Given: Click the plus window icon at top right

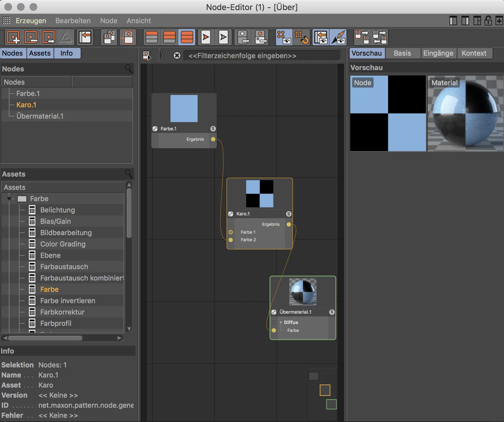Looking at the screenshot, I should 499,21.
